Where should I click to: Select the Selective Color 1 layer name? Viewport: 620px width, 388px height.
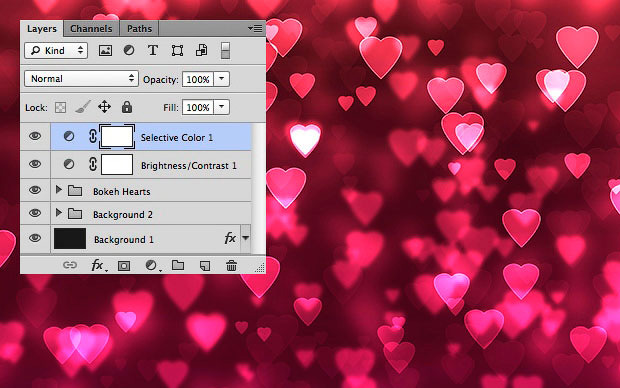[177, 138]
